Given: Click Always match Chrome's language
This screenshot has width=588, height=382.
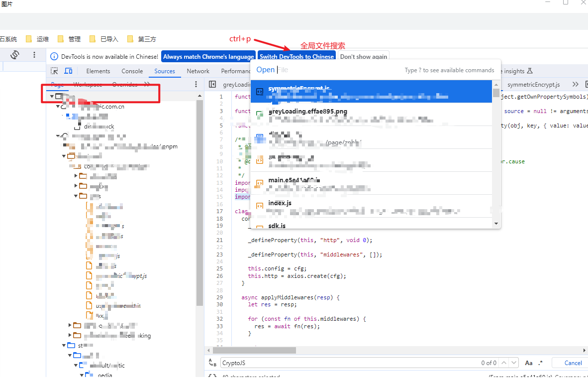Looking at the screenshot, I should pyautogui.click(x=208, y=57).
